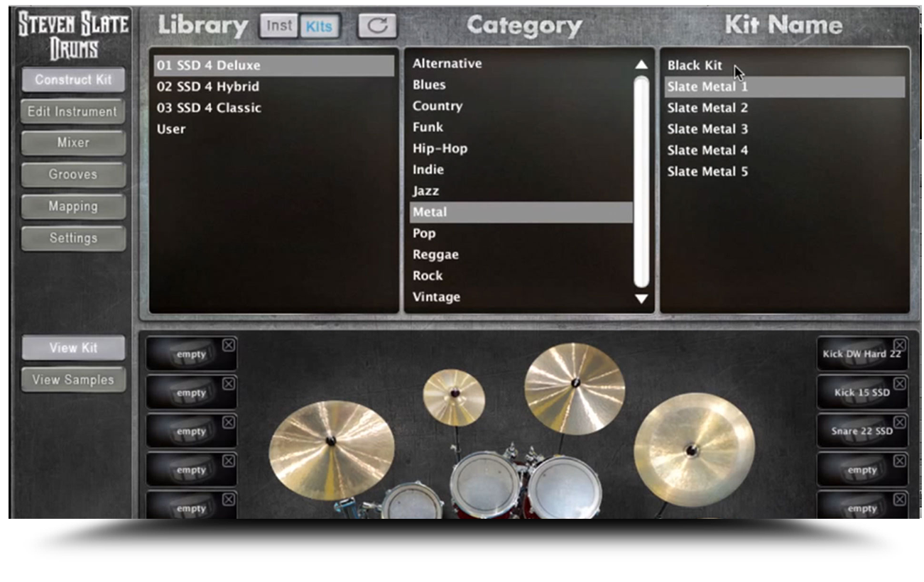Open the Mixer page
Viewport: 924px width, 582px height.
pos(73,143)
